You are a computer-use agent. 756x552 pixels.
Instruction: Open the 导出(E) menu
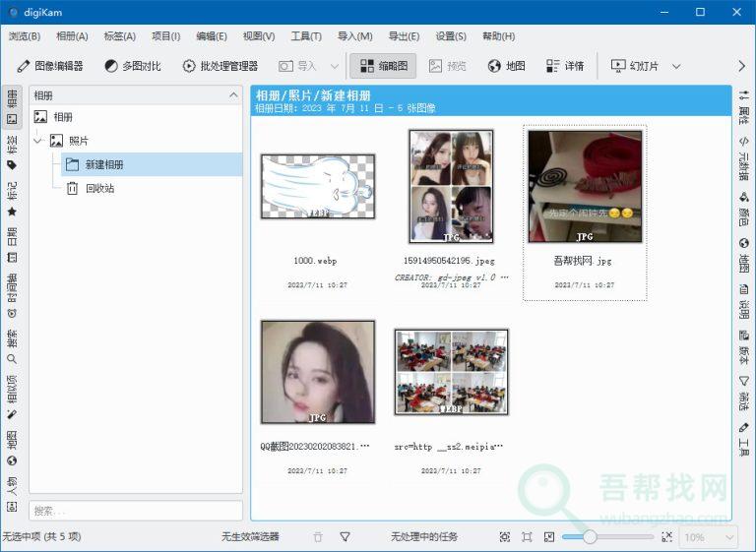point(404,36)
